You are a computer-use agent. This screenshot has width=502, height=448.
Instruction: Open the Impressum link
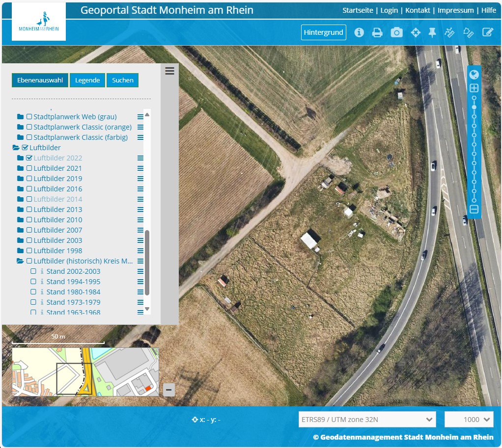tap(455, 10)
